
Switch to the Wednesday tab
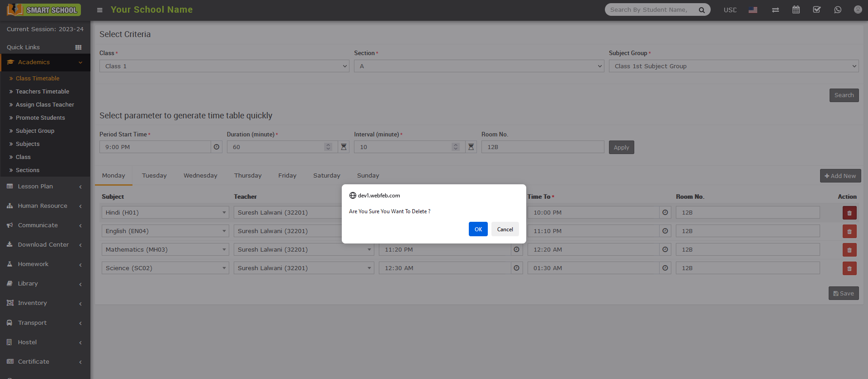[x=200, y=176]
